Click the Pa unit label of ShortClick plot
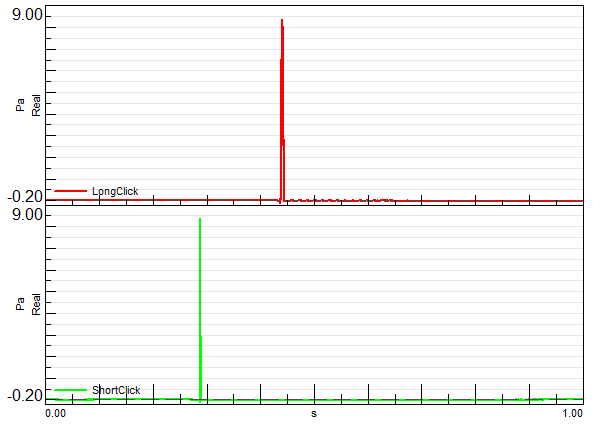 tap(20, 302)
